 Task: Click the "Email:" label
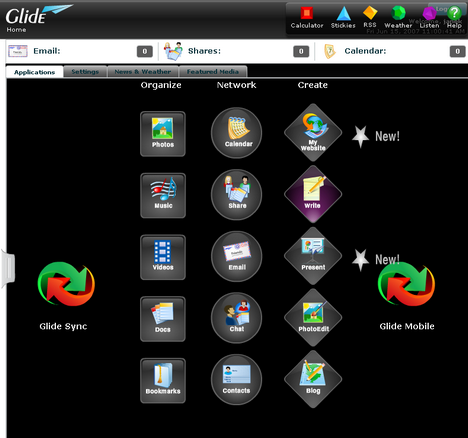[x=47, y=51]
